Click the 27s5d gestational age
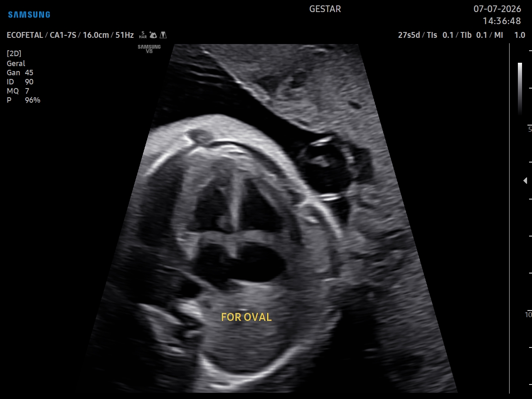Viewport: 532px width, 399px height. [x=409, y=35]
